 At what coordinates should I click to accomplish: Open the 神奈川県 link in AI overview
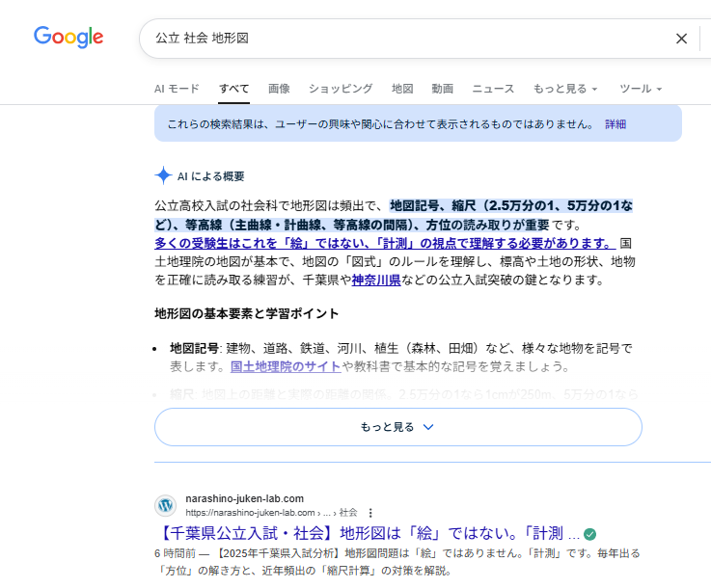[x=376, y=281]
